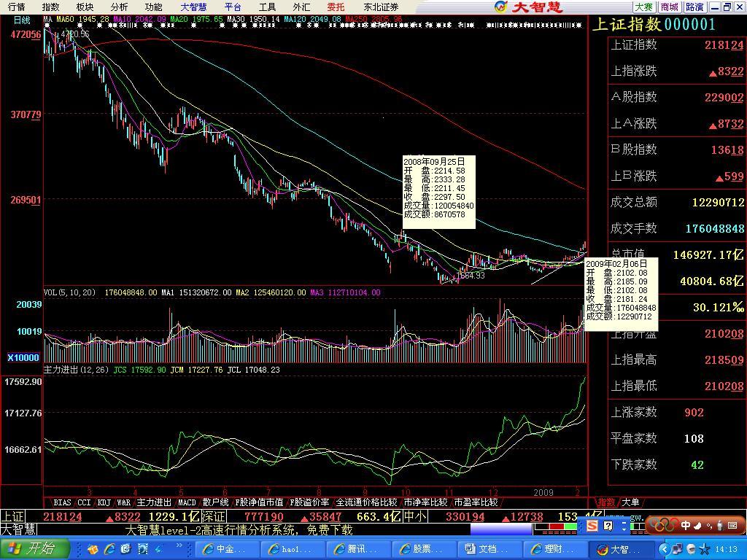This screenshot has height=560, width=747.
Task: Click the soft keyboard icon on input bar
Action: pyautogui.click(x=732, y=525)
